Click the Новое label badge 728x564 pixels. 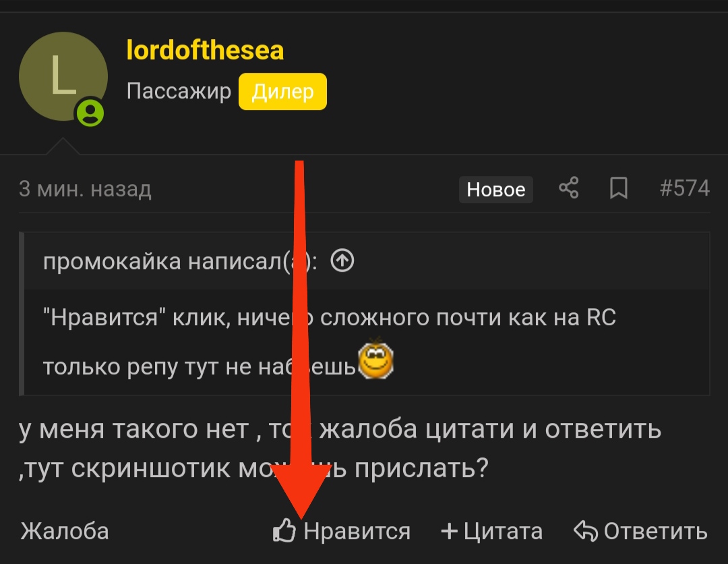pyautogui.click(x=496, y=190)
